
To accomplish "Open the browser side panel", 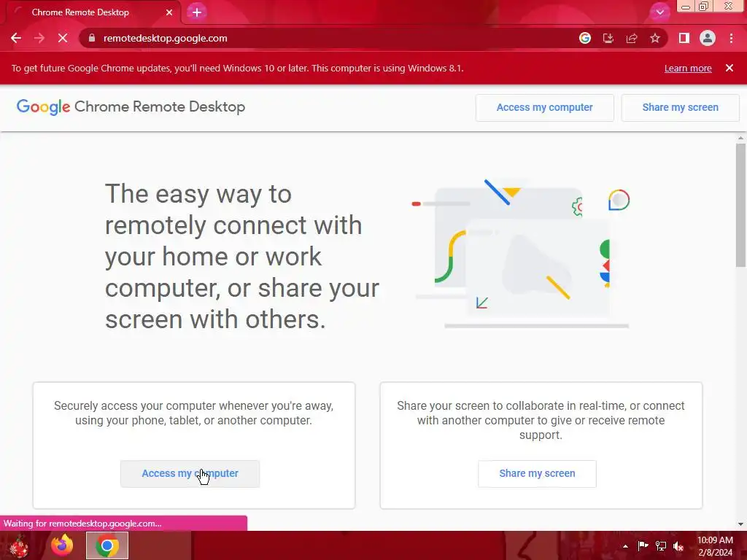I will tap(684, 38).
